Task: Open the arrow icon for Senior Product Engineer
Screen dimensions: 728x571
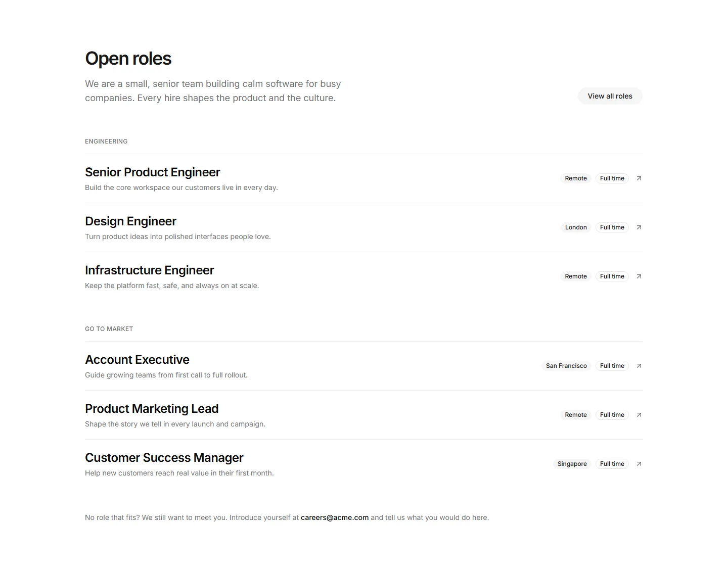Action: click(x=639, y=178)
